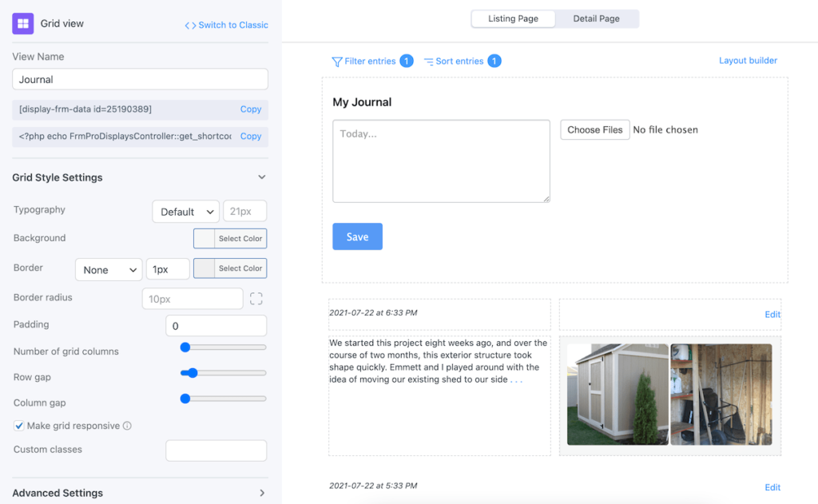Screen dimensions: 818x504
Task: Select the Listing Page tab
Action: (513, 18)
